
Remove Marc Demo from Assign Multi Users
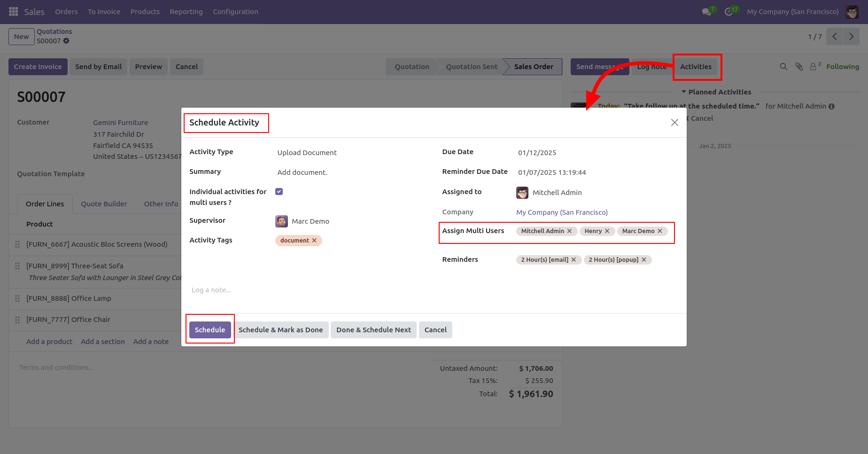(x=659, y=231)
